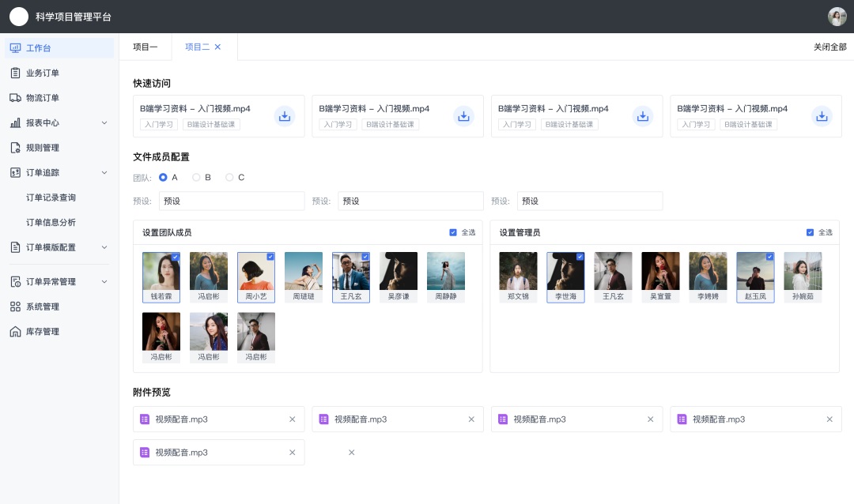The image size is (854, 504).
Task: Click the first 预设 input field
Action: [232, 201]
